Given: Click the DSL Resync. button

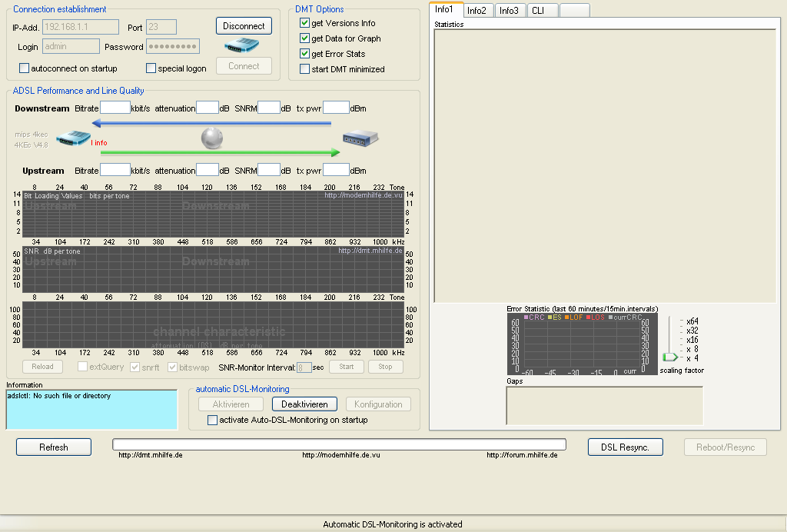Looking at the screenshot, I should (625, 447).
